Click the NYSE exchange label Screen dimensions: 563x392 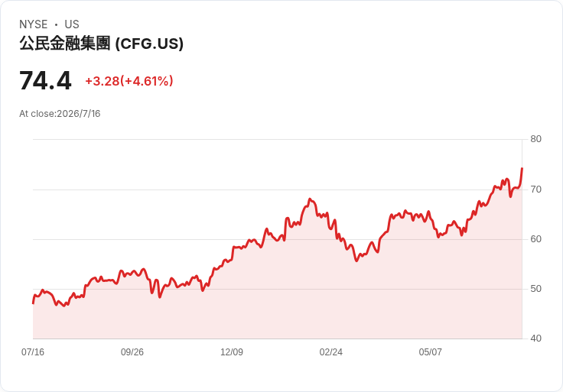[x=34, y=24]
